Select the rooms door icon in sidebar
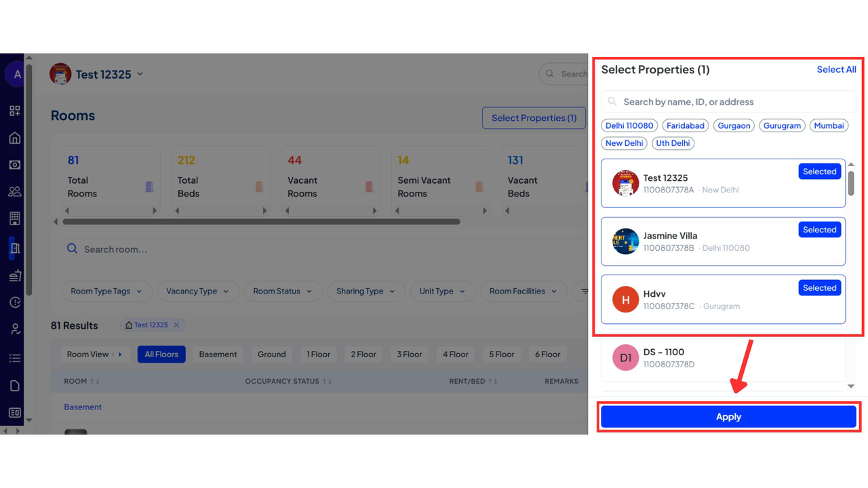This screenshot has height=488, width=868. coord(14,248)
